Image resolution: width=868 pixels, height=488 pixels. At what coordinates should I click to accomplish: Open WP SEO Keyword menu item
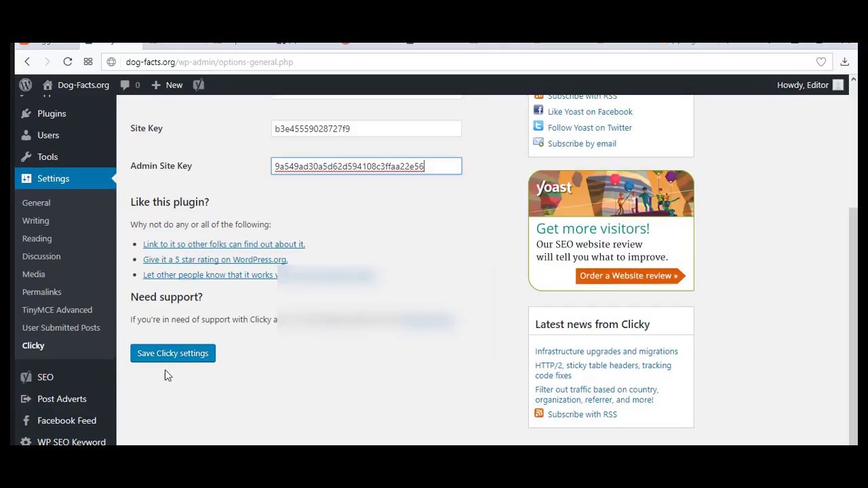[71, 441]
